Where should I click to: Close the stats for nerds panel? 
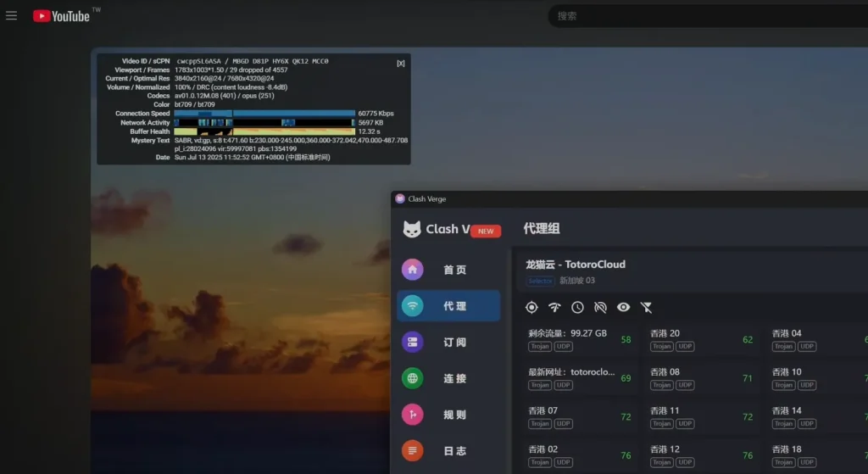401,63
